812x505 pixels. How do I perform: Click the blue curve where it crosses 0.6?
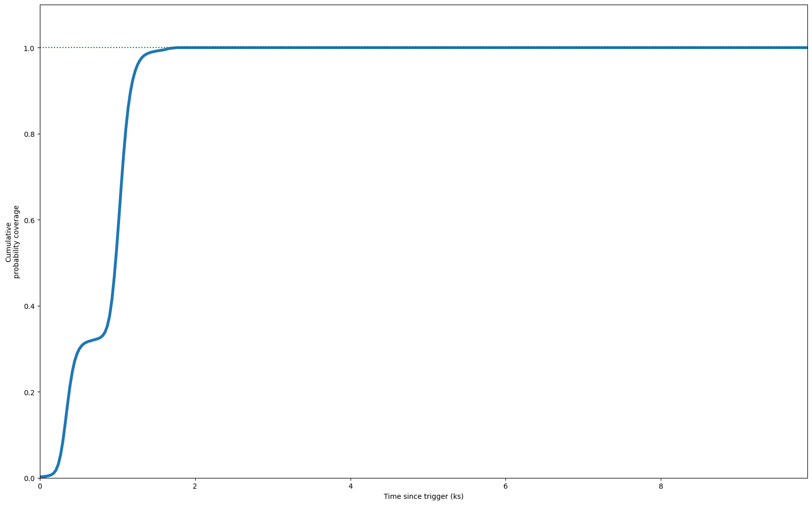[119, 220]
